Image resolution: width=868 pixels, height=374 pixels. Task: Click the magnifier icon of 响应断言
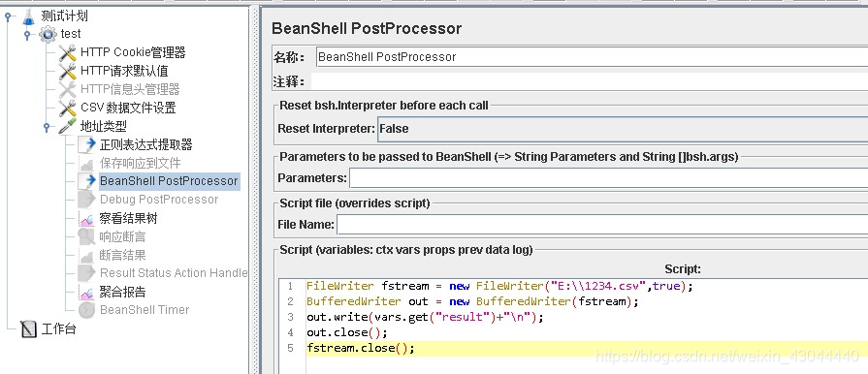[87, 236]
